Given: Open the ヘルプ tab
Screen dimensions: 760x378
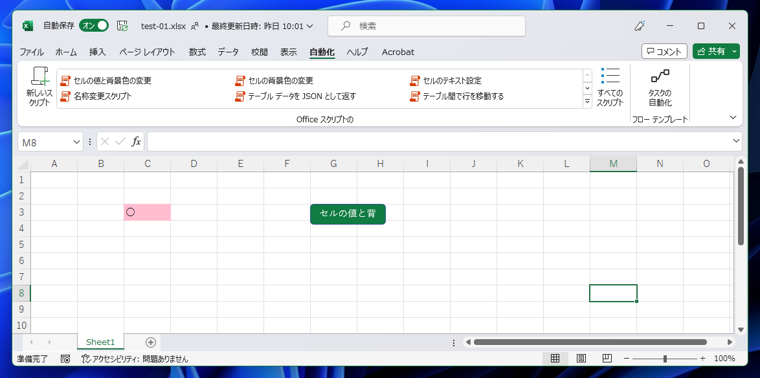Looking at the screenshot, I should [357, 52].
